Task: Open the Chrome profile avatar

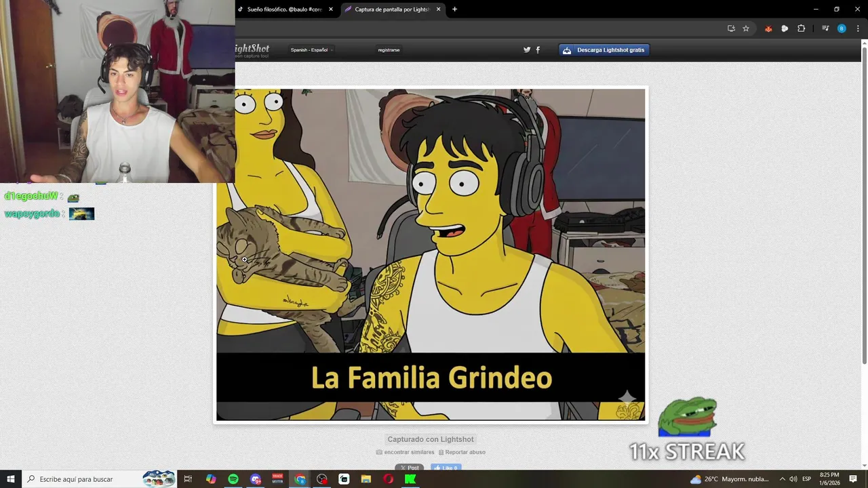Action: pos(842,28)
